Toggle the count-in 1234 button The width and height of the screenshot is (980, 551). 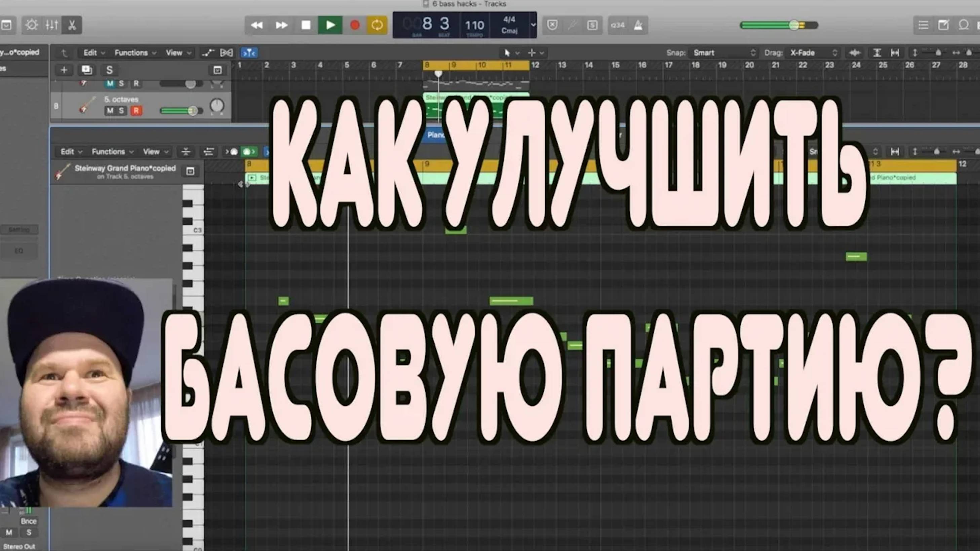(618, 25)
